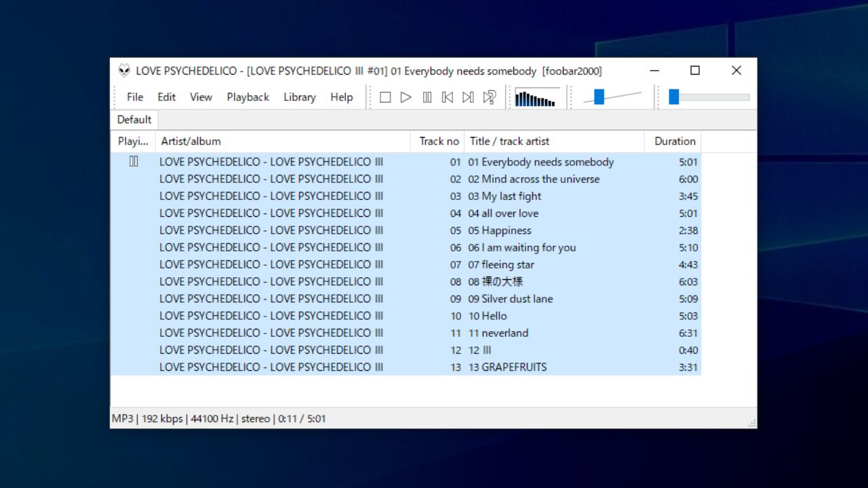Click the Play icon in the toolbar
The image size is (868, 488).
click(406, 97)
